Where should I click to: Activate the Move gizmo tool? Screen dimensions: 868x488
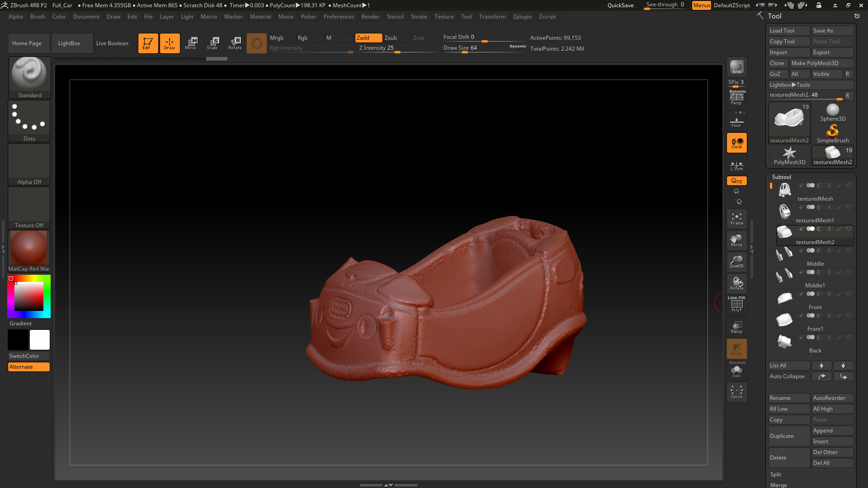pos(191,43)
